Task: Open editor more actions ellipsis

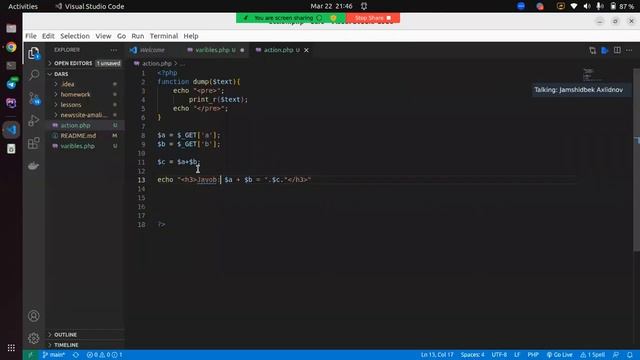Action: coord(629,50)
